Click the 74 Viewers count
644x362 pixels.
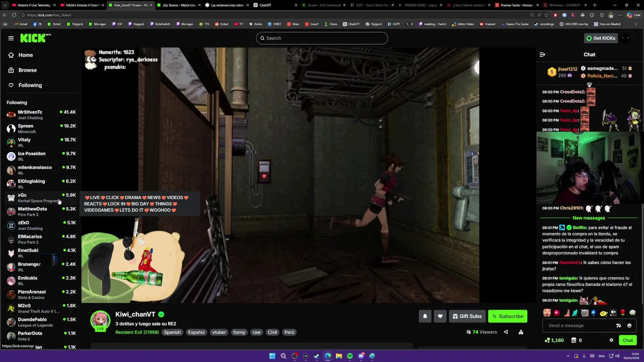481,332
